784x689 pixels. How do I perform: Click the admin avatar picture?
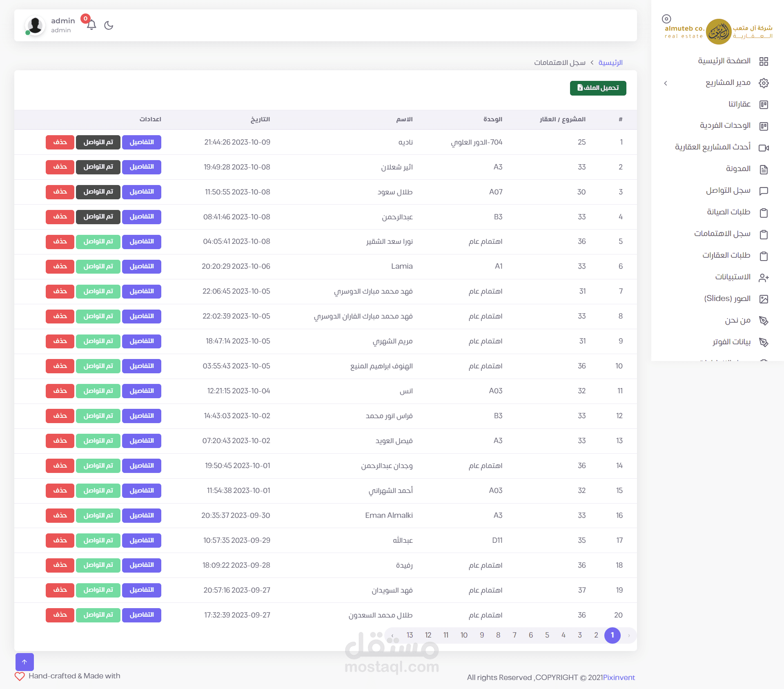pyautogui.click(x=35, y=25)
